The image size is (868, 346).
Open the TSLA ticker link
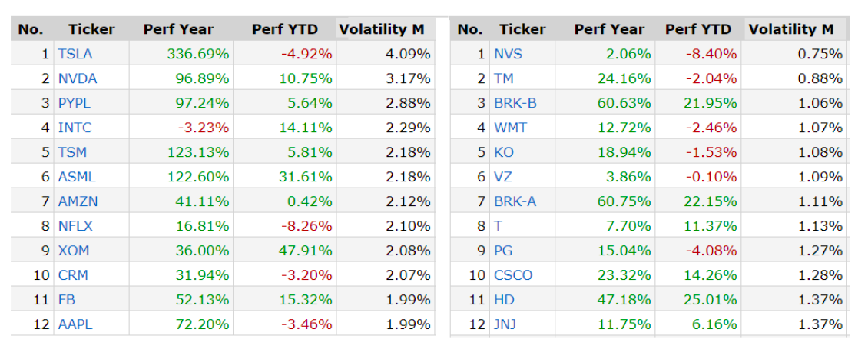tap(75, 54)
